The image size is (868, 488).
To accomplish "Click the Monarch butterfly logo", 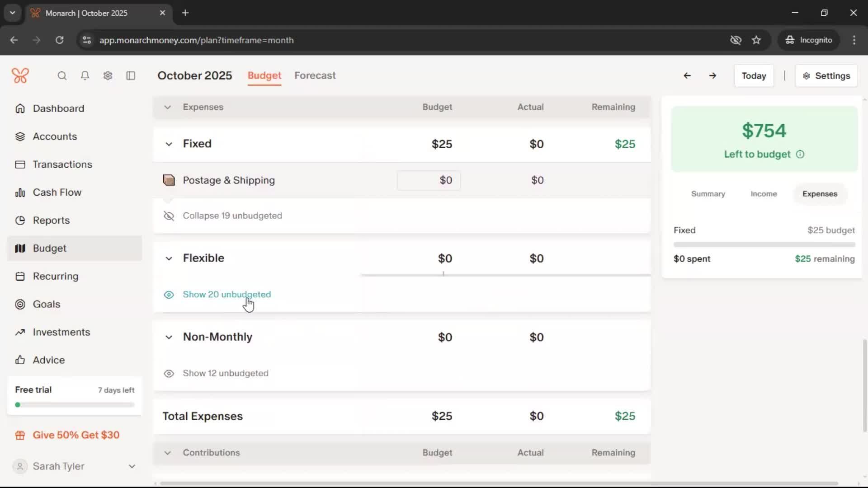I will 20,75.
